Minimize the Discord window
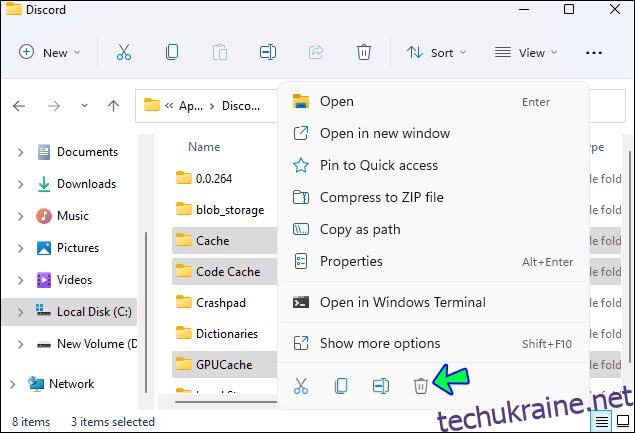The image size is (635, 433). coord(524,9)
